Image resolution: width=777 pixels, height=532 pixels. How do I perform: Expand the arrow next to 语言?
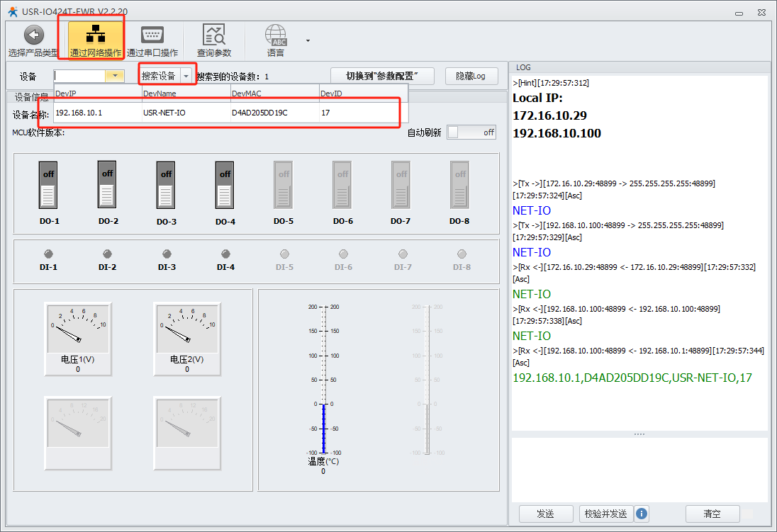click(308, 41)
